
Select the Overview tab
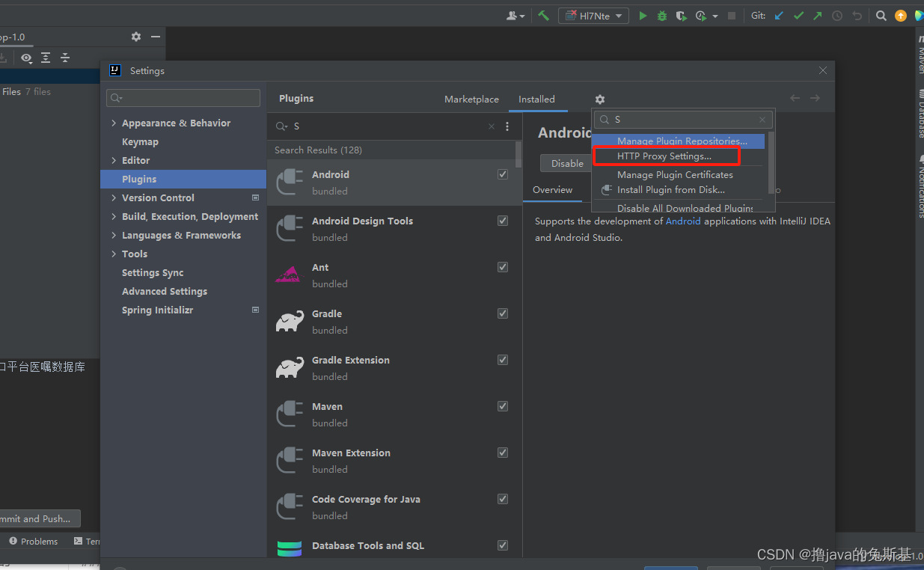pyautogui.click(x=552, y=190)
